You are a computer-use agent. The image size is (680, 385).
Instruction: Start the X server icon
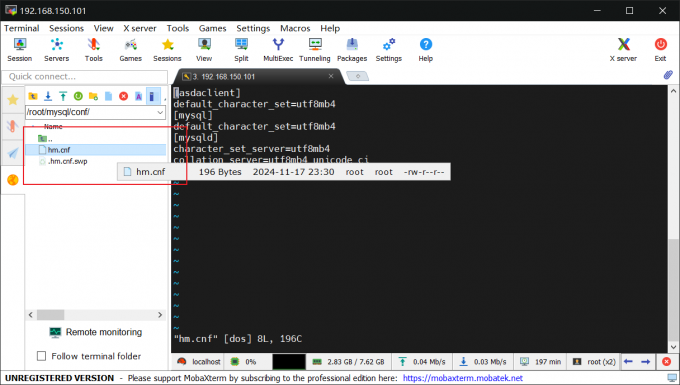[x=623, y=50]
